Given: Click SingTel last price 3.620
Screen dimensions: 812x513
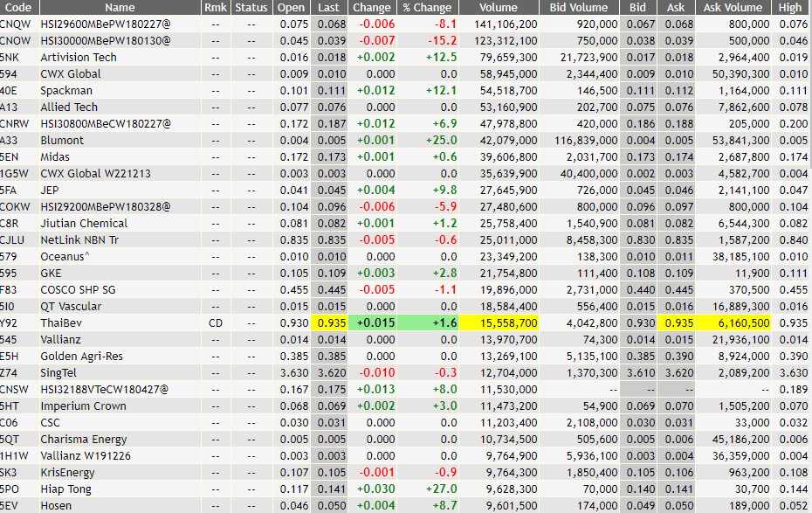Looking at the screenshot, I should tap(332, 372).
